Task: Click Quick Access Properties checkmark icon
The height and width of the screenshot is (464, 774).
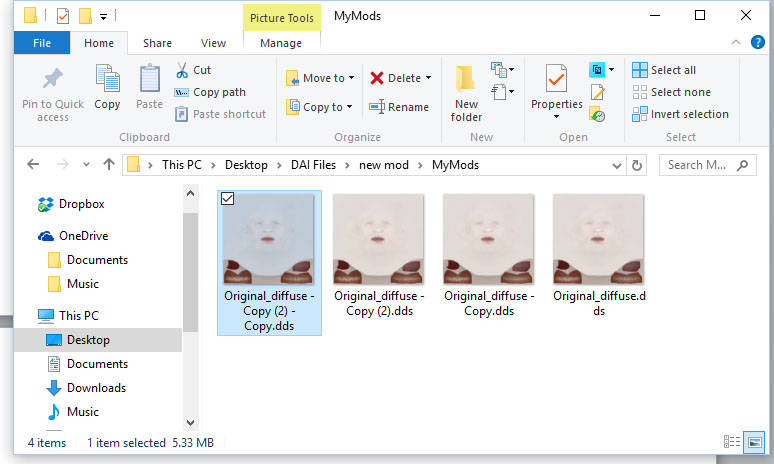Action: point(63,16)
